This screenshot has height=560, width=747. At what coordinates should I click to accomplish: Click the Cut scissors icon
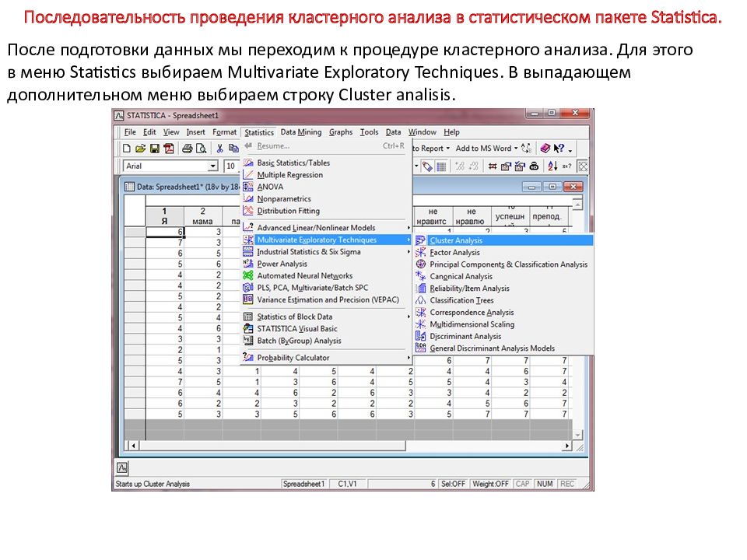219,149
